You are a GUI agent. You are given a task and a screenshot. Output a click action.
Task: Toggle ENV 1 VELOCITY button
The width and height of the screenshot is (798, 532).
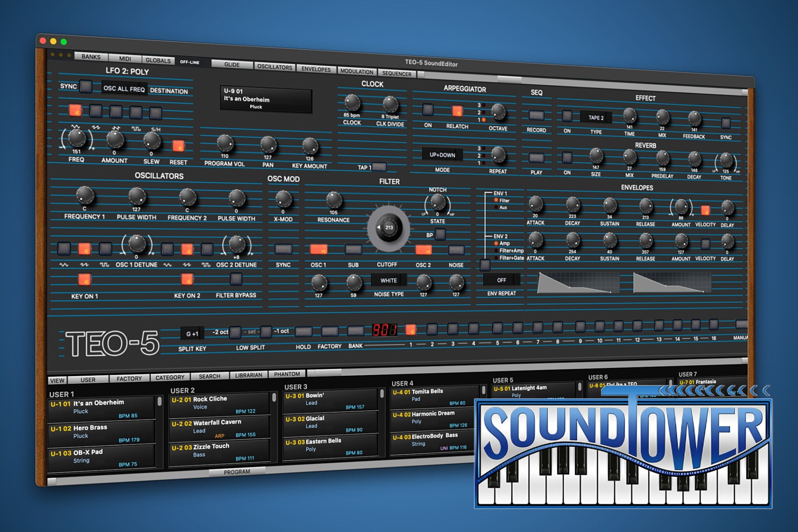tap(705, 210)
